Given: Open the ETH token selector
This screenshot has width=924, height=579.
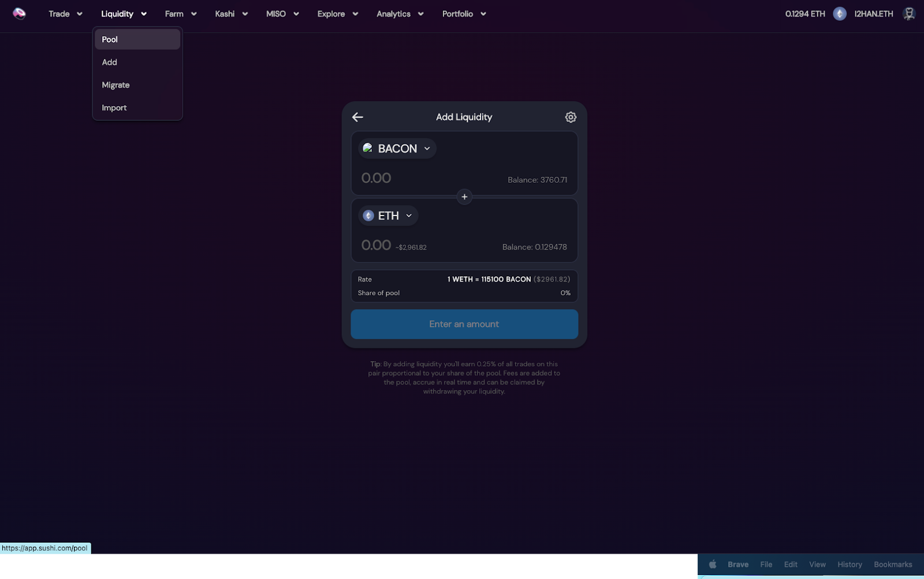Looking at the screenshot, I should 388,216.
